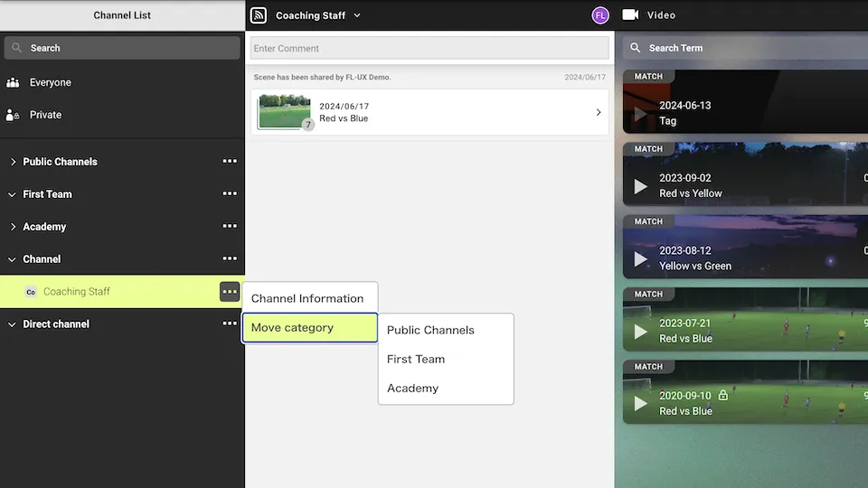Screen dimensions: 868x488
Task: Click the magnifier icon in Channel List search
Action: tap(16, 48)
